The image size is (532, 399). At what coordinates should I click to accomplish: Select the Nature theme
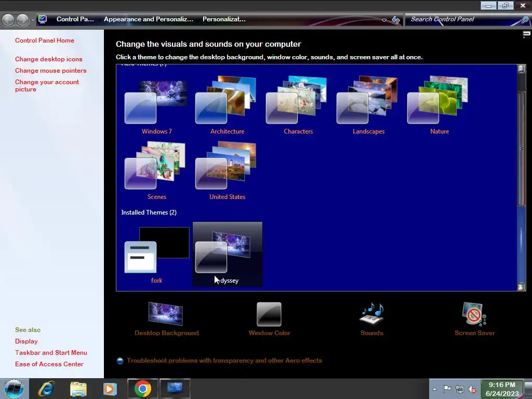[440, 105]
